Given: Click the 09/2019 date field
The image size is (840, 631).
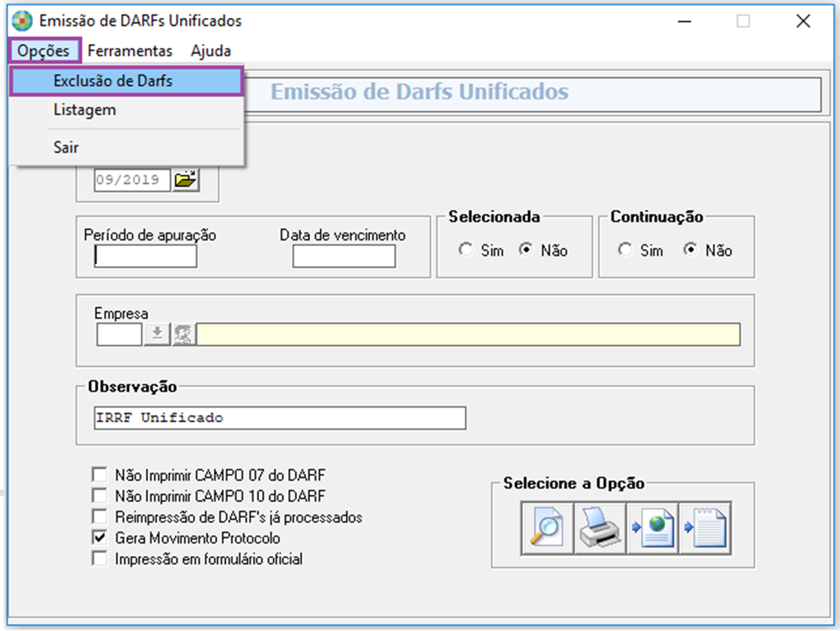Looking at the screenshot, I should click(x=132, y=180).
